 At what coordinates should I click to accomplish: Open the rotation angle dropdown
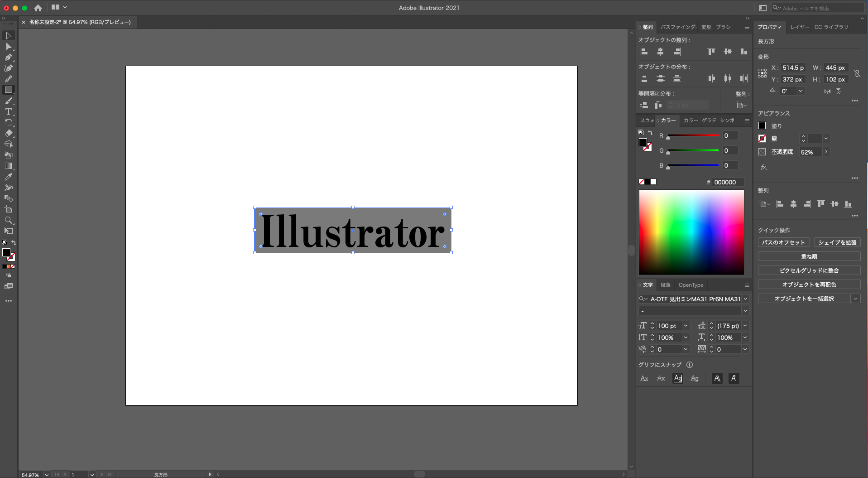click(x=801, y=91)
